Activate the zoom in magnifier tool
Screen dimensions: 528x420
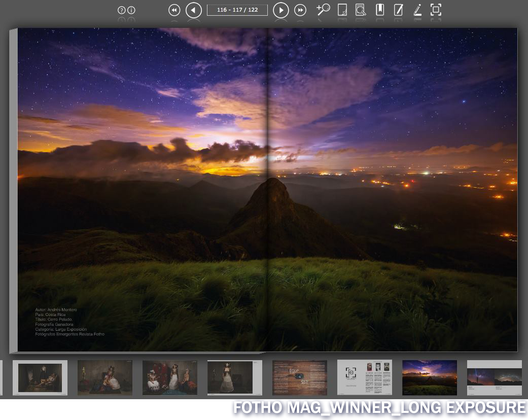323,10
